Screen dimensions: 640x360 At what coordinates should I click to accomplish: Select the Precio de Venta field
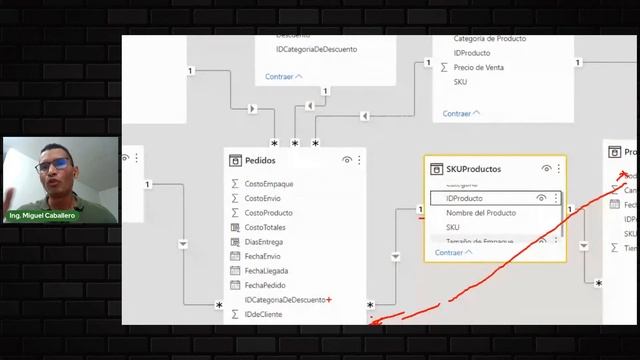pyautogui.click(x=478, y=68)
